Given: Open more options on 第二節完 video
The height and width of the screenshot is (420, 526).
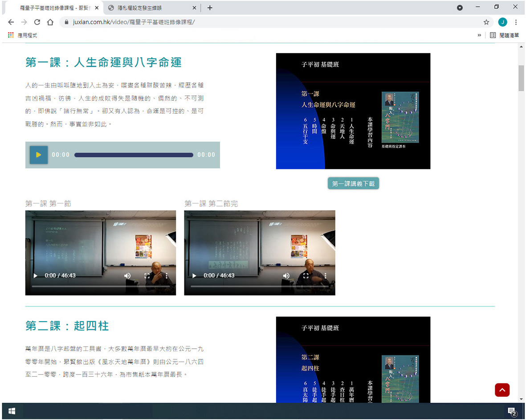Looking at the screenshot, I should click(x=326, y=276).
